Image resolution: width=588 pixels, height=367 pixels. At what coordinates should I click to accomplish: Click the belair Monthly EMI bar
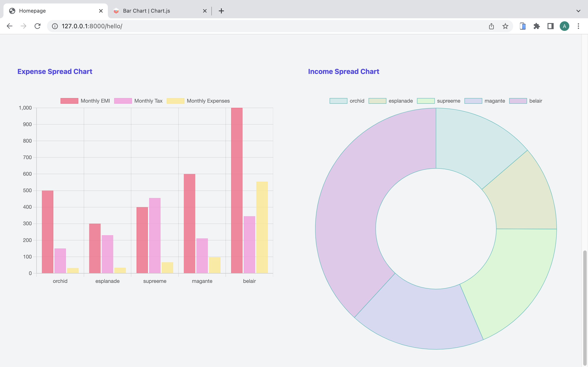237,190
